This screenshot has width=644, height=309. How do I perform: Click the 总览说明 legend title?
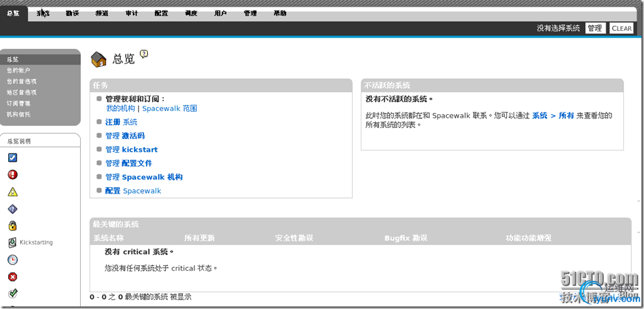pyautogui.click(x=19, y=142)
